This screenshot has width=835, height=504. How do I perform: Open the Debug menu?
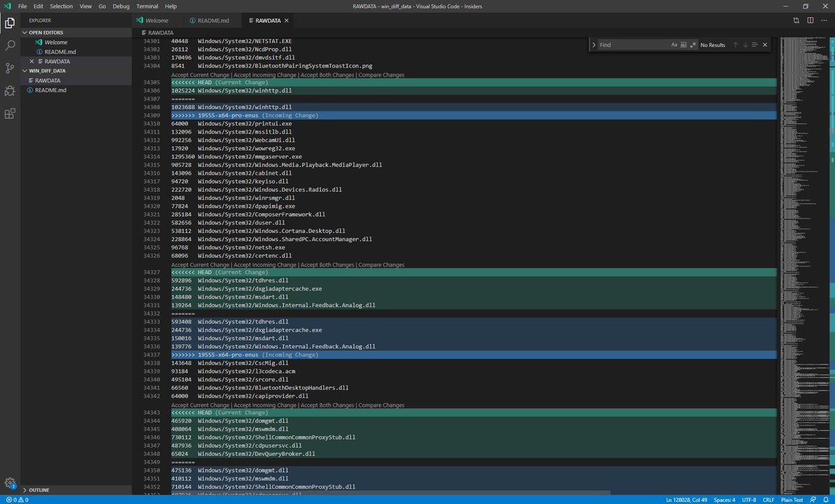pos(121,6)
